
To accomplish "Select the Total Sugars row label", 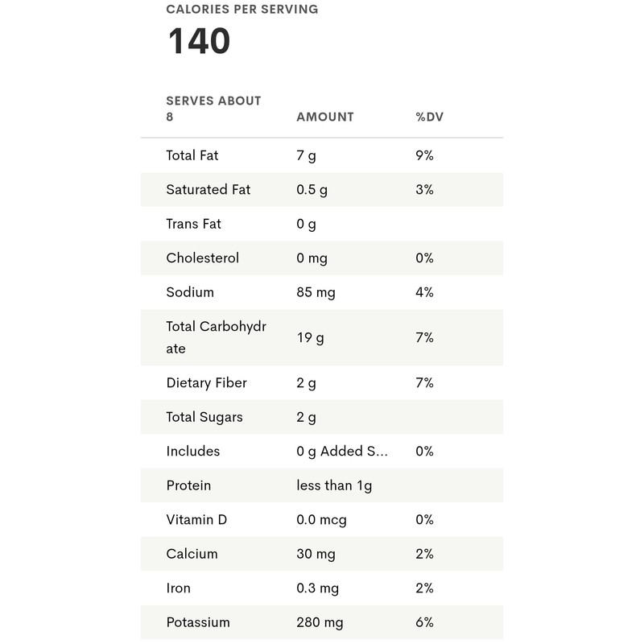I will [204, 417].
